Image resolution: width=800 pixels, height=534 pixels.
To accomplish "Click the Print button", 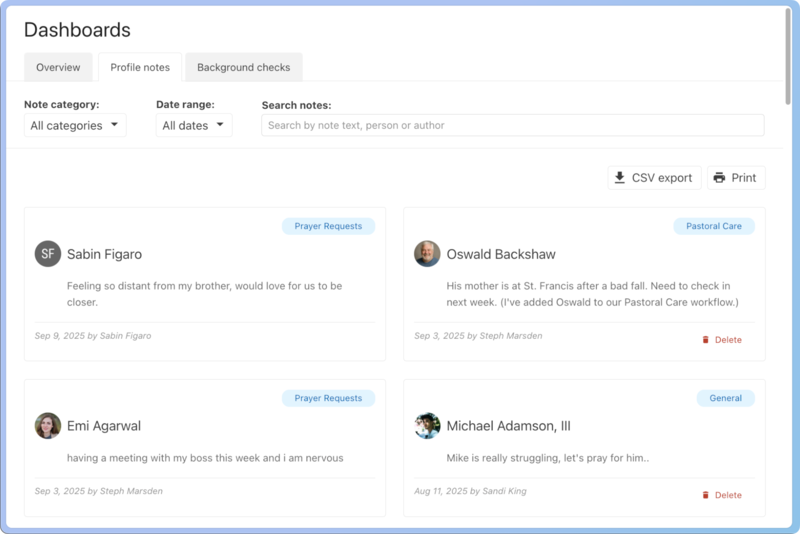I will click(x=736, y=177).
